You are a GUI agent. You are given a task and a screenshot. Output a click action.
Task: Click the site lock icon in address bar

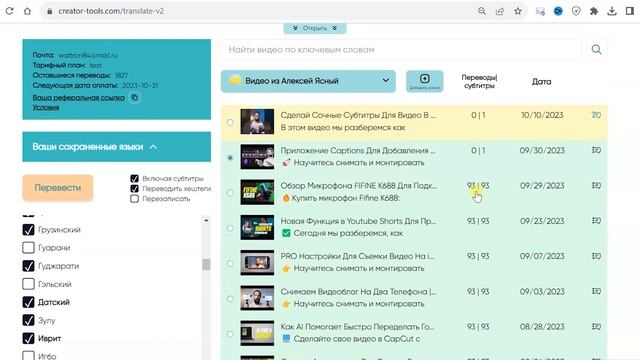50,11
